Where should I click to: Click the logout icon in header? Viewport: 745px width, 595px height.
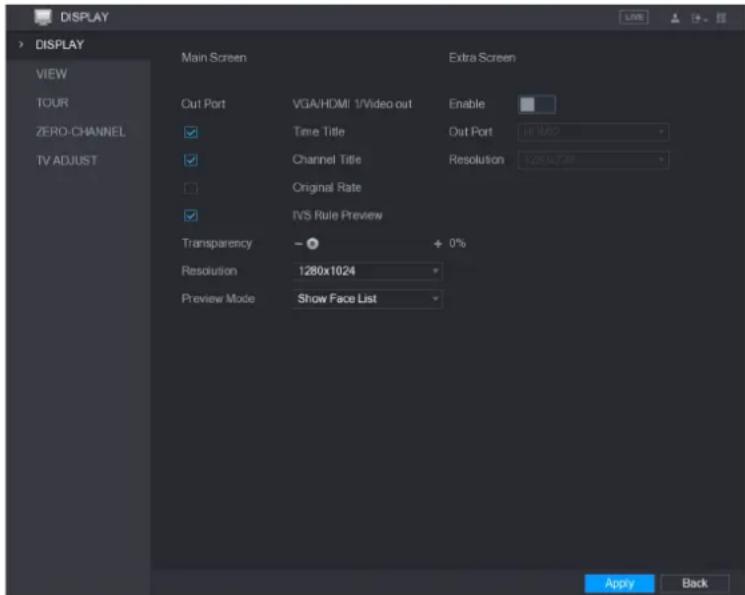698,19
